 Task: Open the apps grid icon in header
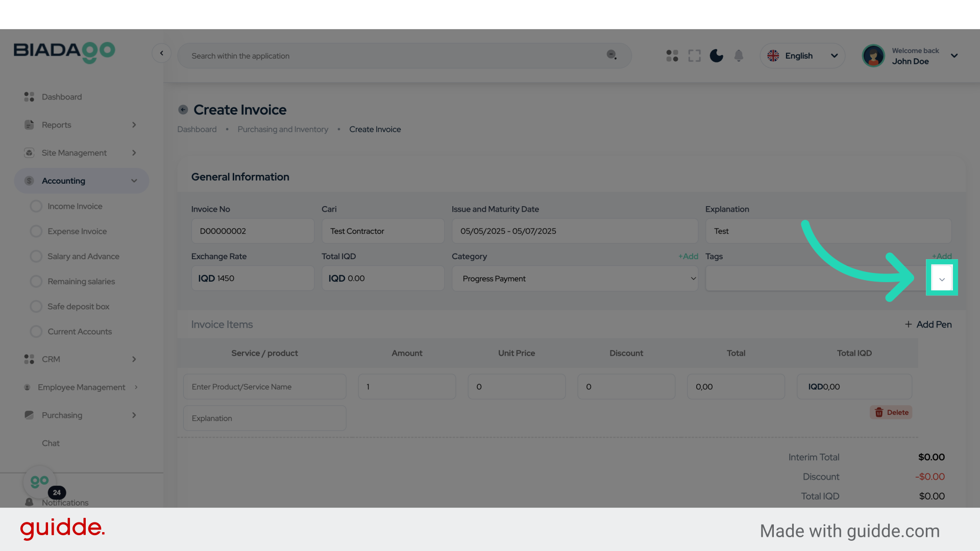point(672,56)
